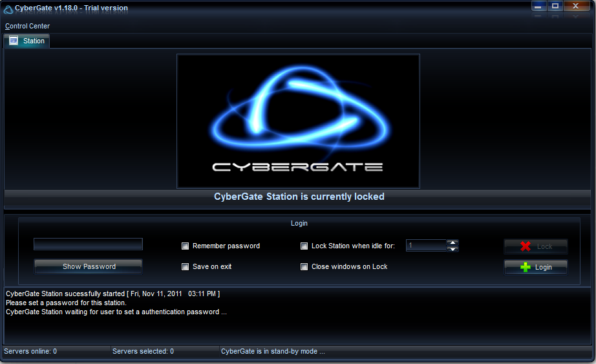Enable Close windows on Lock option
596x364 pixels.
click(x=304, y=266)
